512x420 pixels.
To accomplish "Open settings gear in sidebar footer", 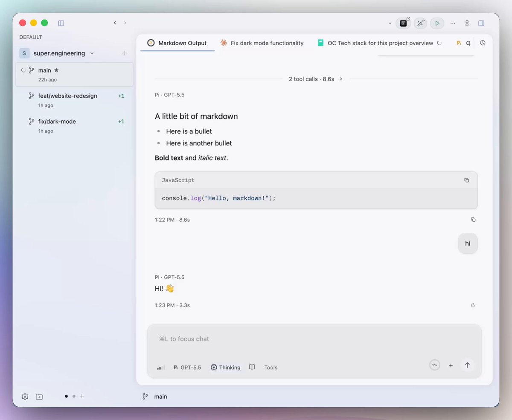I will (x=25, y=397).
